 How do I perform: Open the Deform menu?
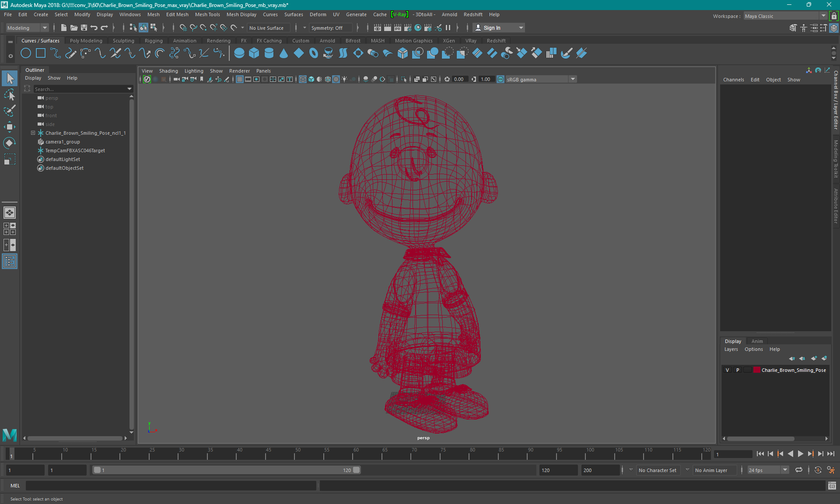[318, 14]
